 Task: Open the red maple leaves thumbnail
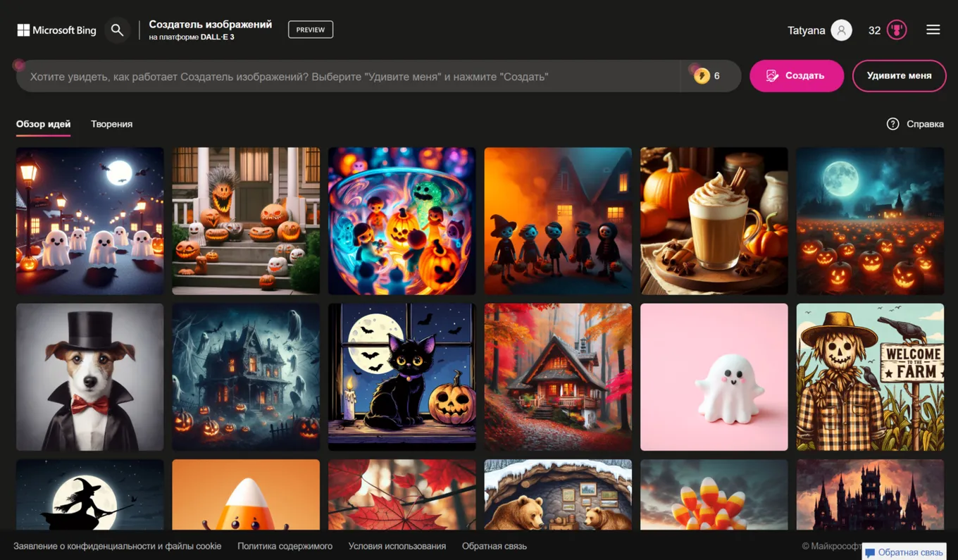pos(402,494)
